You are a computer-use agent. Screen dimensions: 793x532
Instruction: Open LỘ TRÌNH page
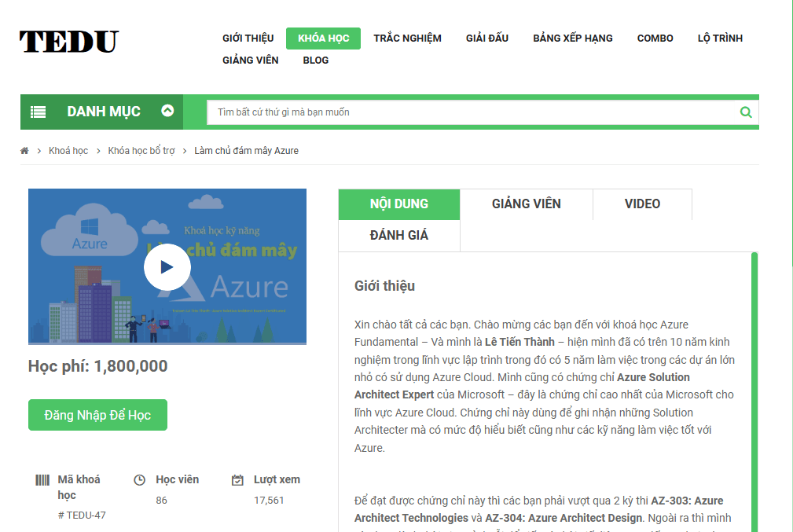pyautogui.click(x=720, y=39)
